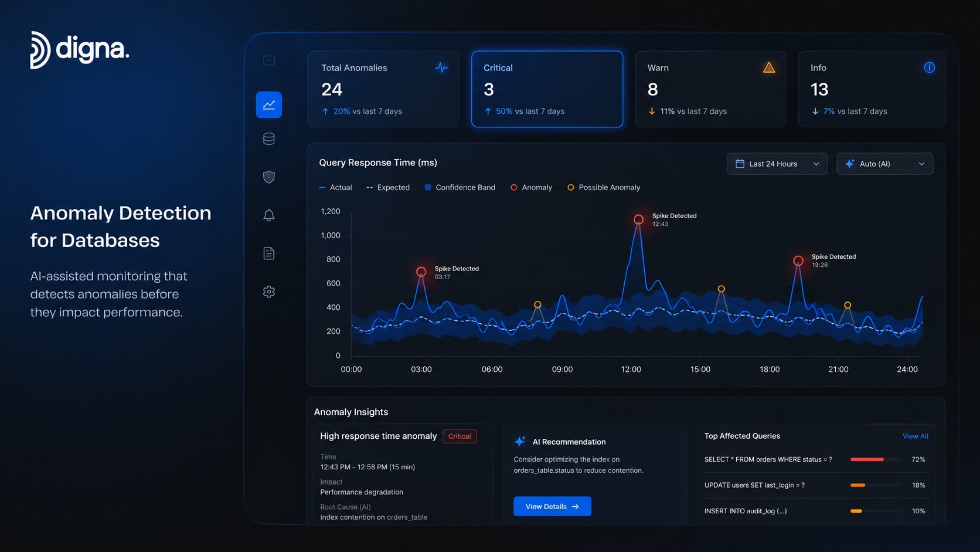980x552 pixels.
Task: Select the Critical card
Action: coord(547,89)
